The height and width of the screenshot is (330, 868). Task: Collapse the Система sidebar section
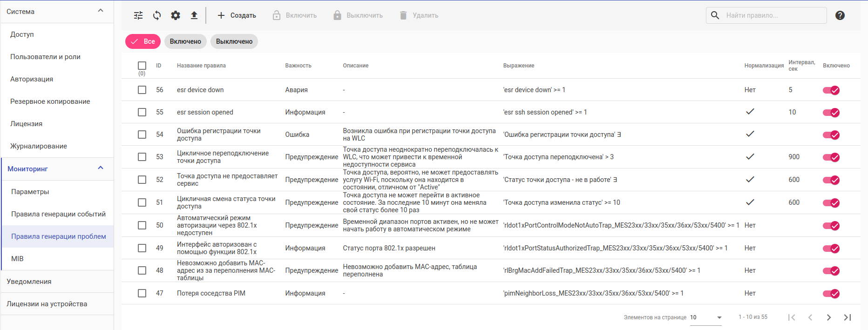click(x=101, y=11)
